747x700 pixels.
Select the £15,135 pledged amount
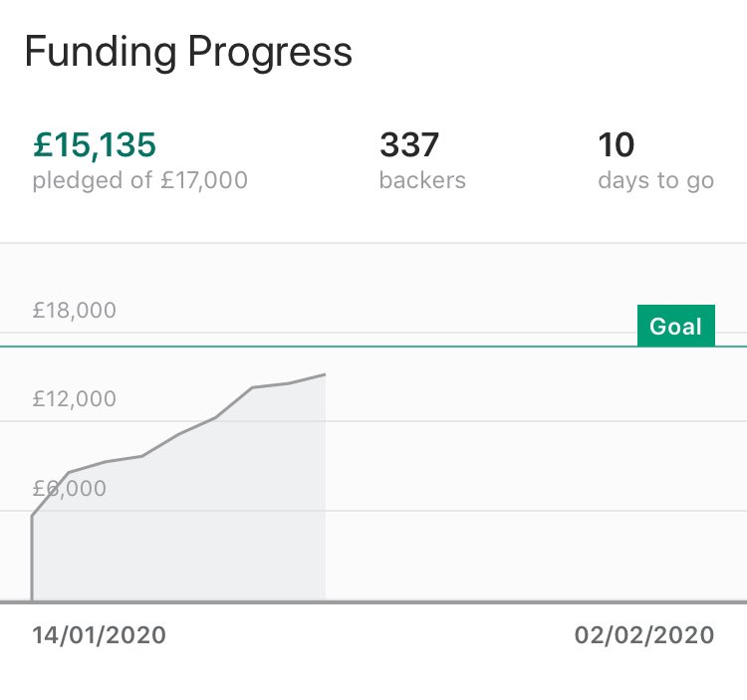[x=95, y=144]
